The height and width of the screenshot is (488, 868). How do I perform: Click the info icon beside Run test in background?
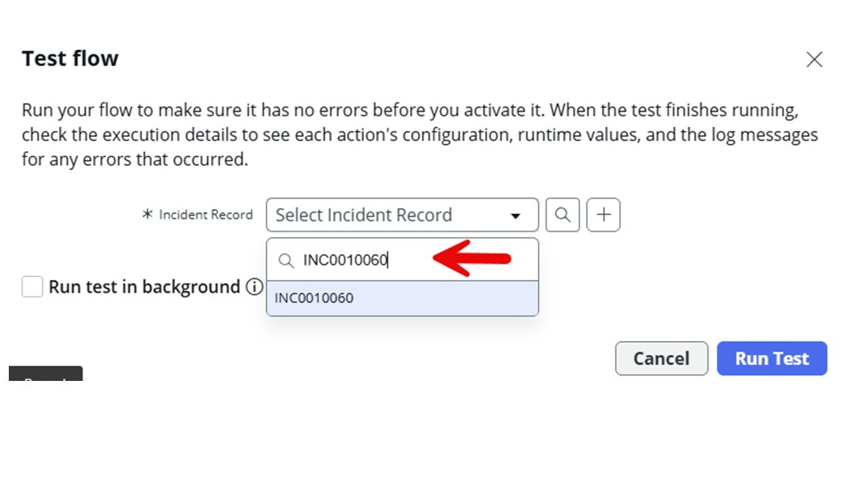click(x=254, y=287)
